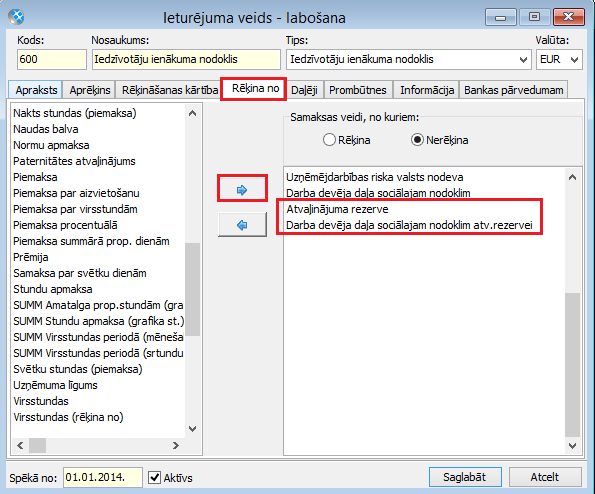Click left list scroll-down arrow

click(x=192, y=429)
